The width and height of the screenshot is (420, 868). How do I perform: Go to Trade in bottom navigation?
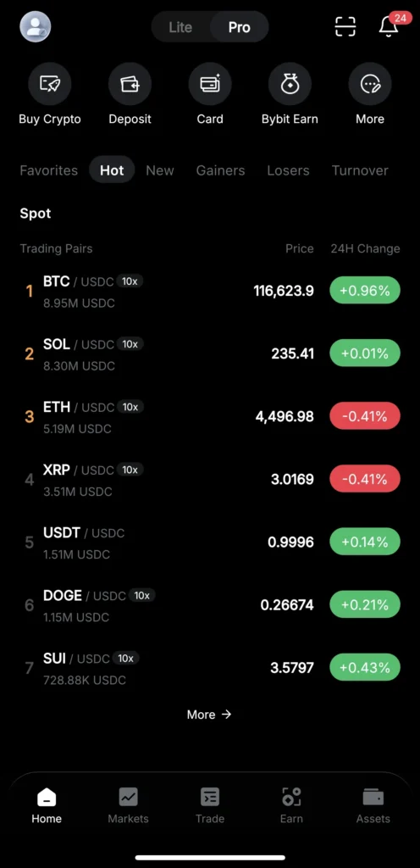tap(210, 805)
